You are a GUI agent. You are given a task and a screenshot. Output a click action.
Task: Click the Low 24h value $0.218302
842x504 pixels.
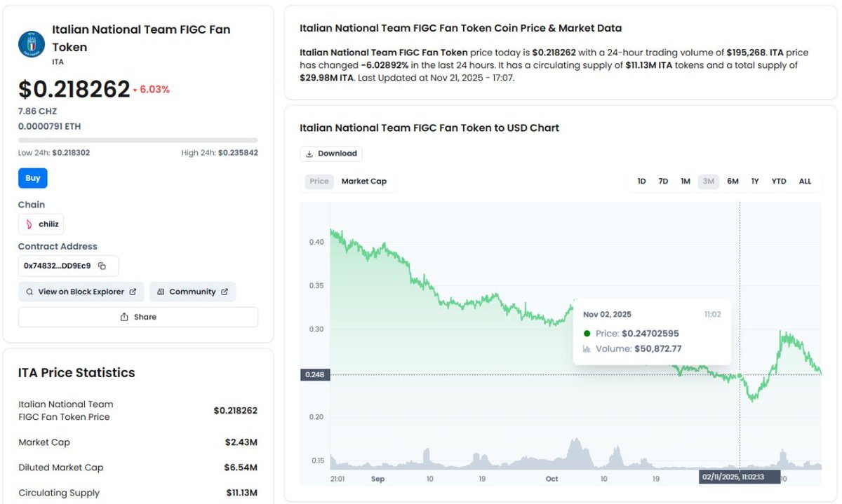pyautogui.click(x=71, y=152)
